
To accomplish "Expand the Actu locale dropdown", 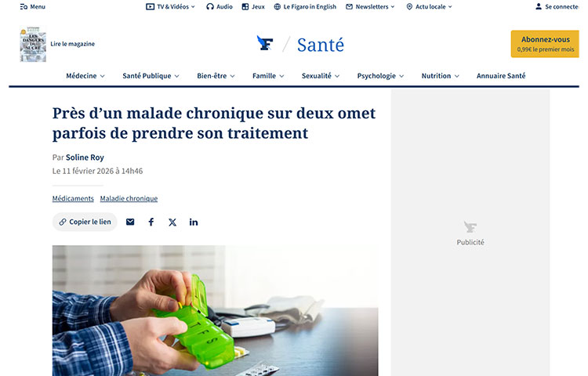I will pos(430,7).
